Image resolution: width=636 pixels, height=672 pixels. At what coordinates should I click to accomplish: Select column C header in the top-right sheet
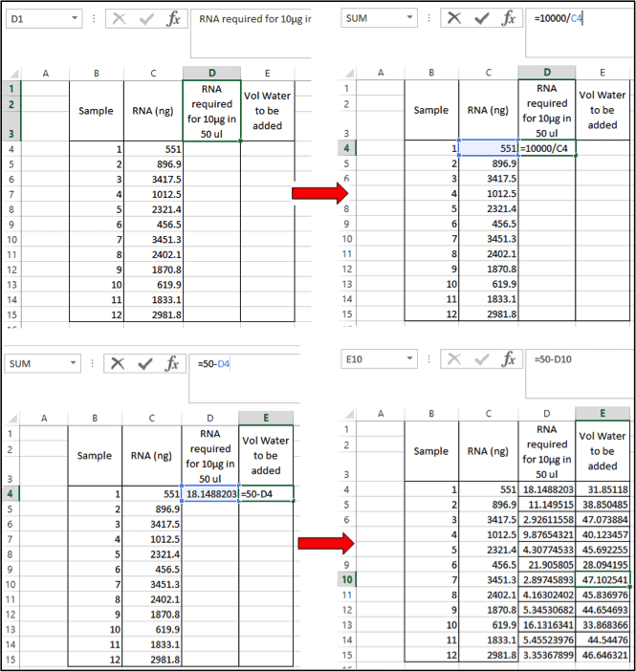coord(489,73)
